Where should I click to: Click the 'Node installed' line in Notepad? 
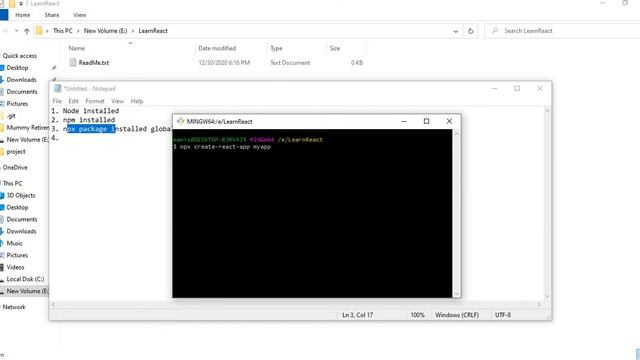[x=91, y=111]
